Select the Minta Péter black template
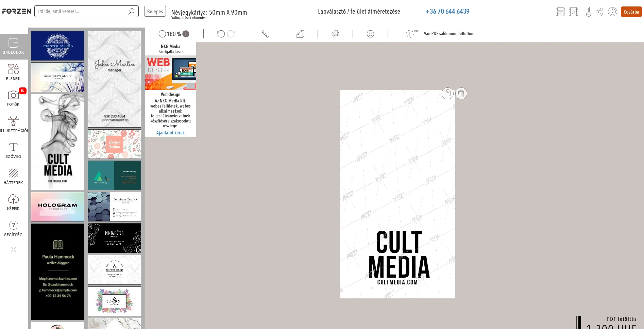644x329 pixels. [x=114, y=238]
